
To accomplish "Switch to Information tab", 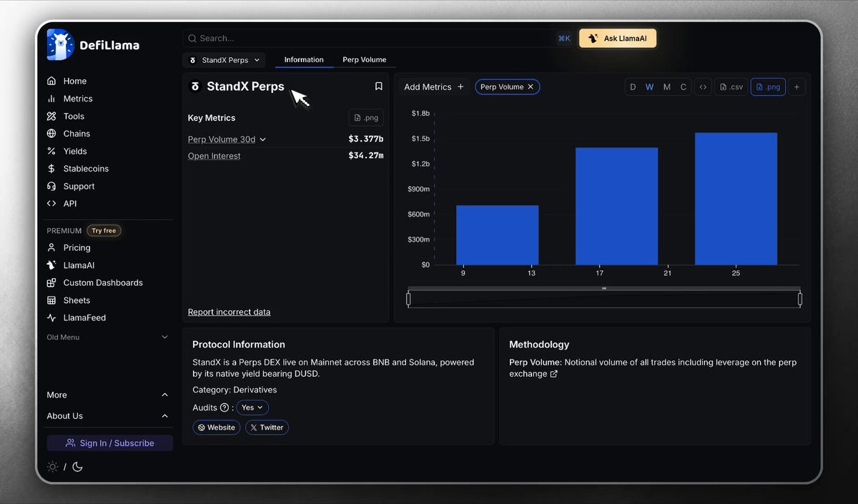I will coord(304,60).
